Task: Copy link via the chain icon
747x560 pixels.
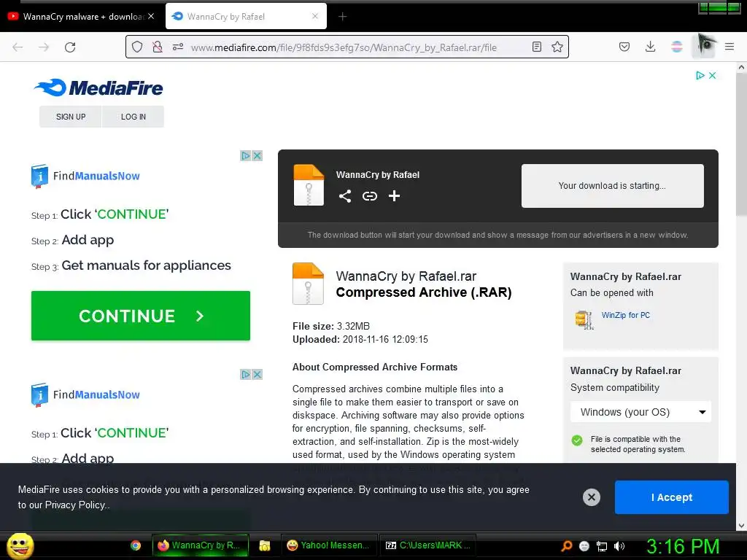Action: click(370, 196)
